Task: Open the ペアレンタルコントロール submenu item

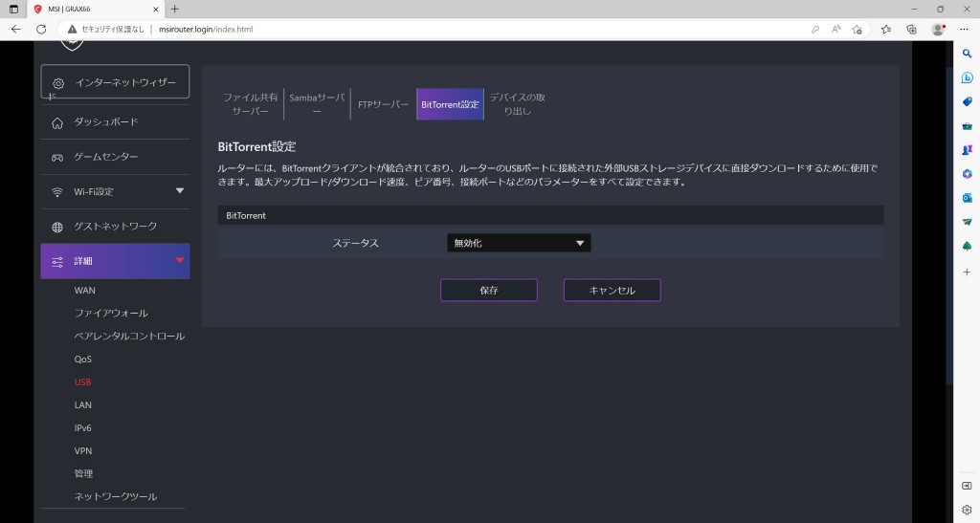Action: [x=129, y=337]
